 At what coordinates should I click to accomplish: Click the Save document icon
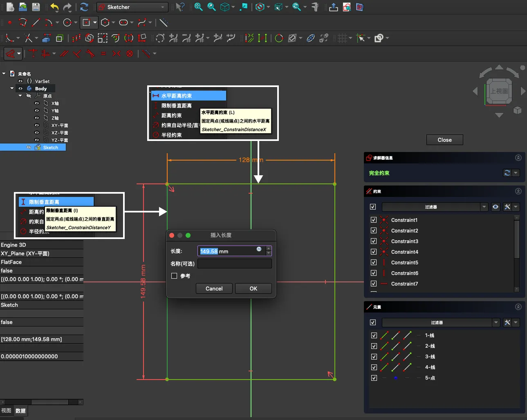[x=36, y=7]
